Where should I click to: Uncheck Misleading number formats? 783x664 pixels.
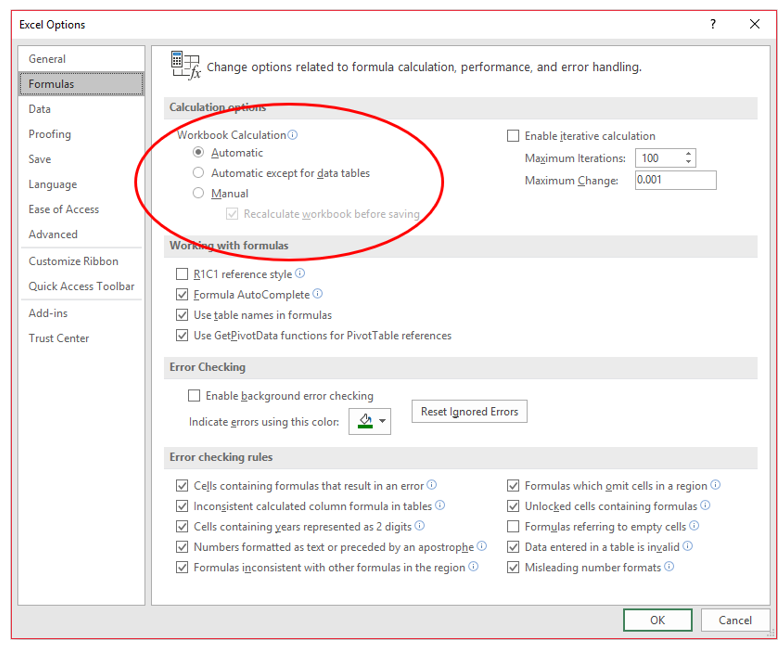pyautogui.click(x=513, y=568)
